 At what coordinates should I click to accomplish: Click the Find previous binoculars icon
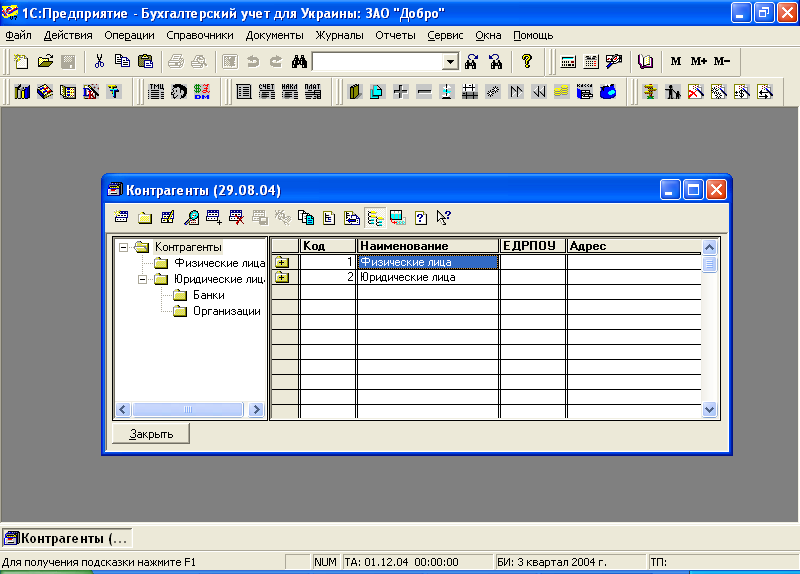click(495, 62)
